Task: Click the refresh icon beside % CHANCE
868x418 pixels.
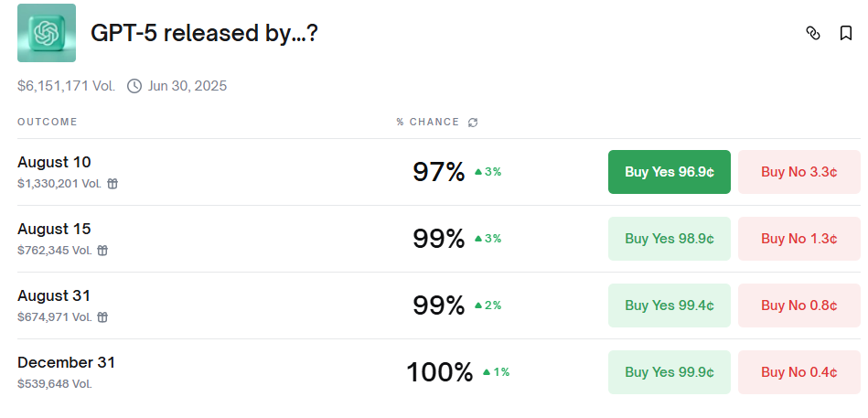Action: pos(473,123)
